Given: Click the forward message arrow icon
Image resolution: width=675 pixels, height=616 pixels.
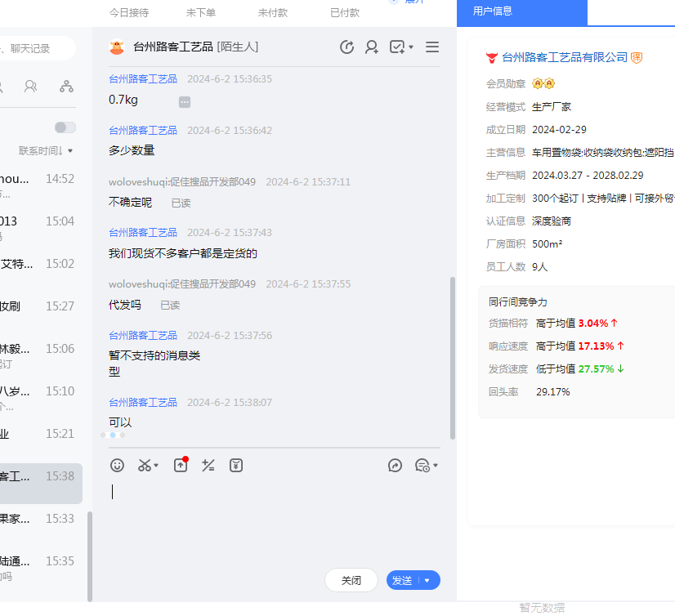Looking at the screenshot, I should pyautogui.click(x=395, y=466).
